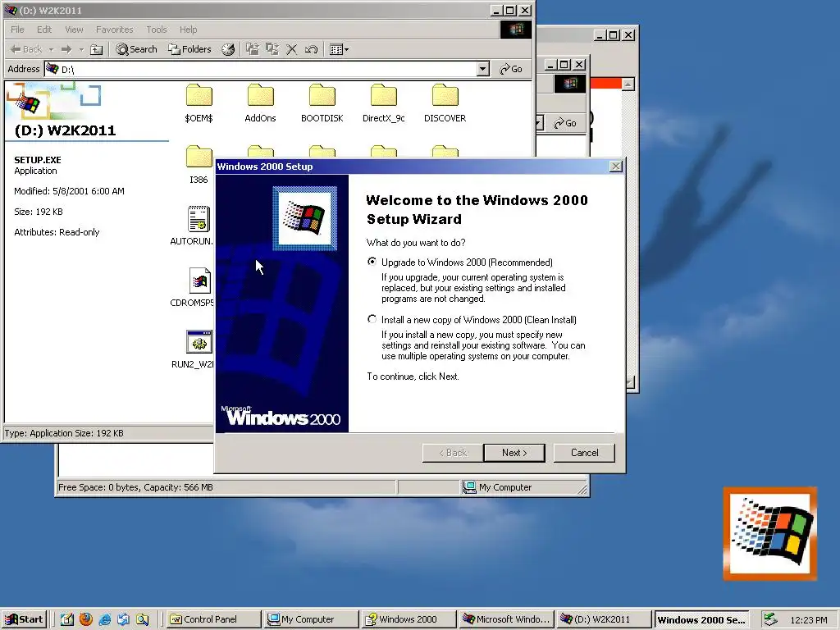This screenshot has width=840, height=630.
Task: Click the Copy To toolbar icon
Action: click(x=272, y=49)
